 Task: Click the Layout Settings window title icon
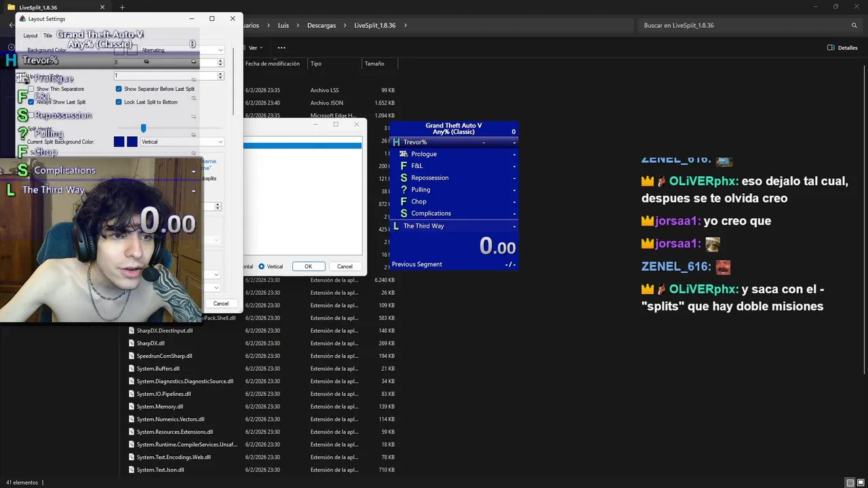[22, 19]
